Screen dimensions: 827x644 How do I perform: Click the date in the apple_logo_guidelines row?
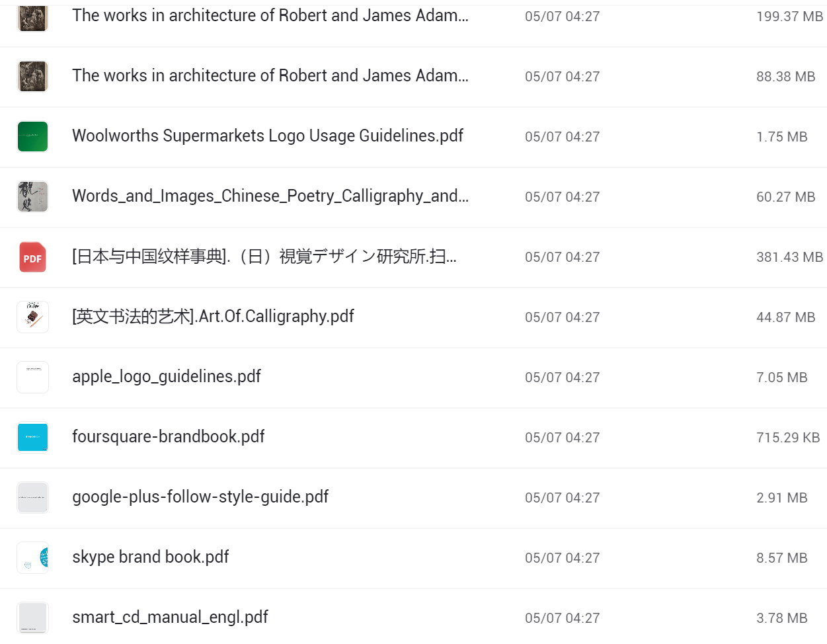(x=562, y=378)
